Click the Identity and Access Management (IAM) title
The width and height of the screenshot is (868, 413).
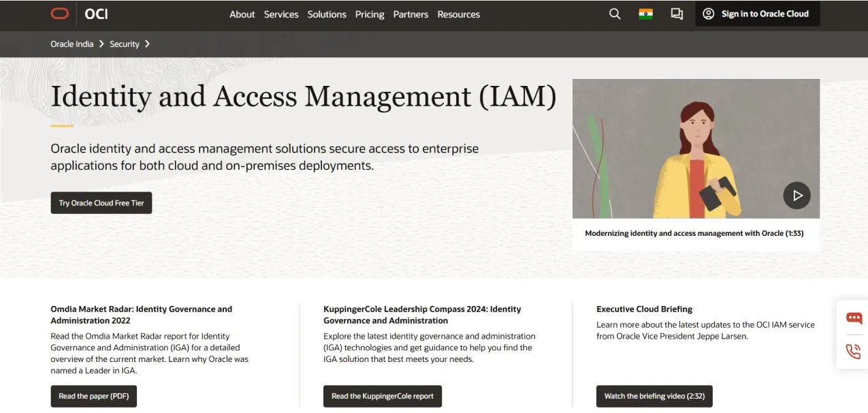[304, 96]
